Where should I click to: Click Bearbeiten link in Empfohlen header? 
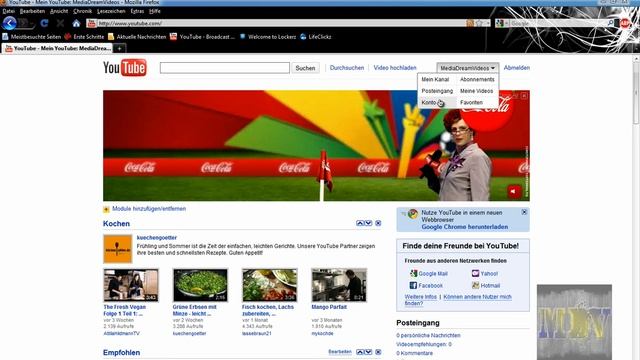[x=340, y=352]
